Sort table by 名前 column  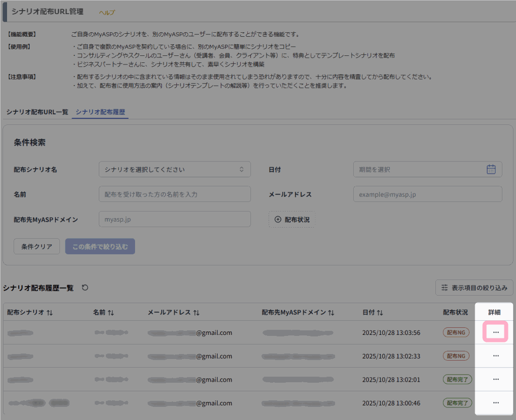(111, 313)
